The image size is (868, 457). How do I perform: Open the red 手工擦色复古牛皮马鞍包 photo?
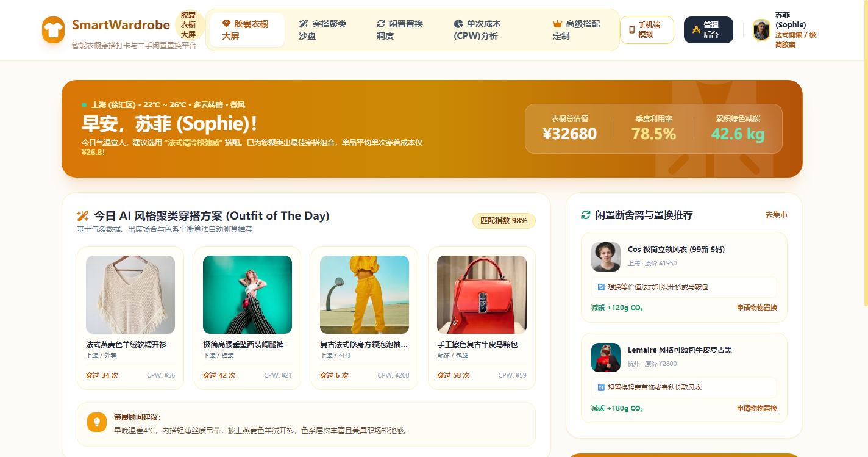point(482,295)
